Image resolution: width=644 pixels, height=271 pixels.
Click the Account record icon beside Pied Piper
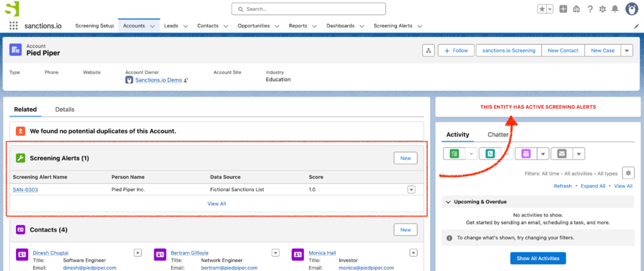click(x=15, y=50)
